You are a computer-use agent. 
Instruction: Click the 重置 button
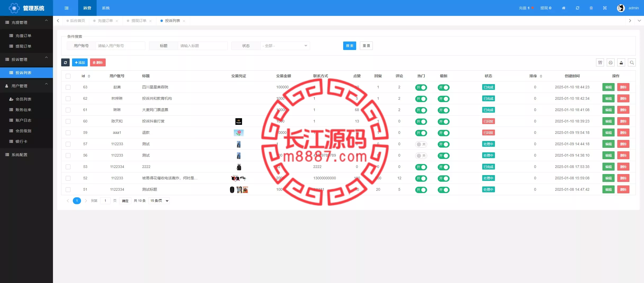tap(366, 46)
